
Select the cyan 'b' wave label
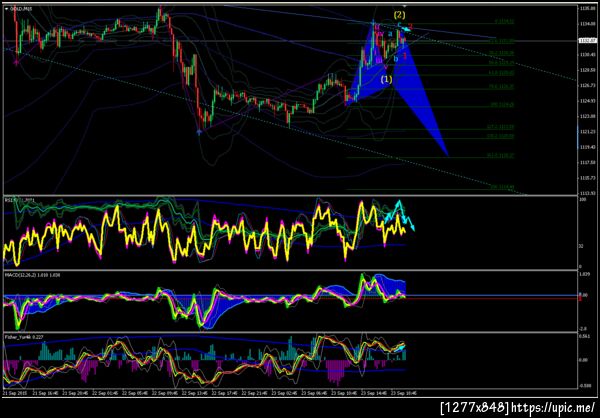(x=396, y=59)
